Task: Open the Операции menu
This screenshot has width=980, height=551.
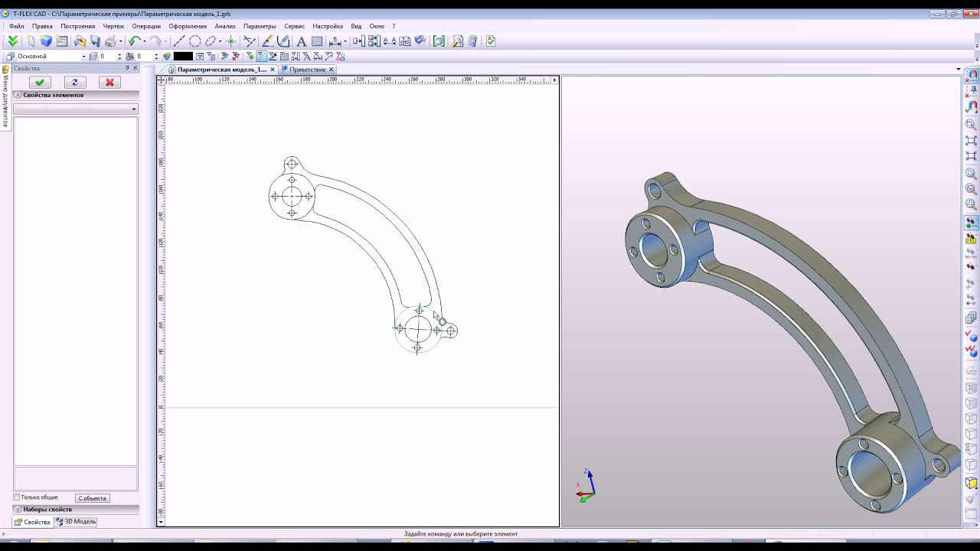Action: pos(146,26)
